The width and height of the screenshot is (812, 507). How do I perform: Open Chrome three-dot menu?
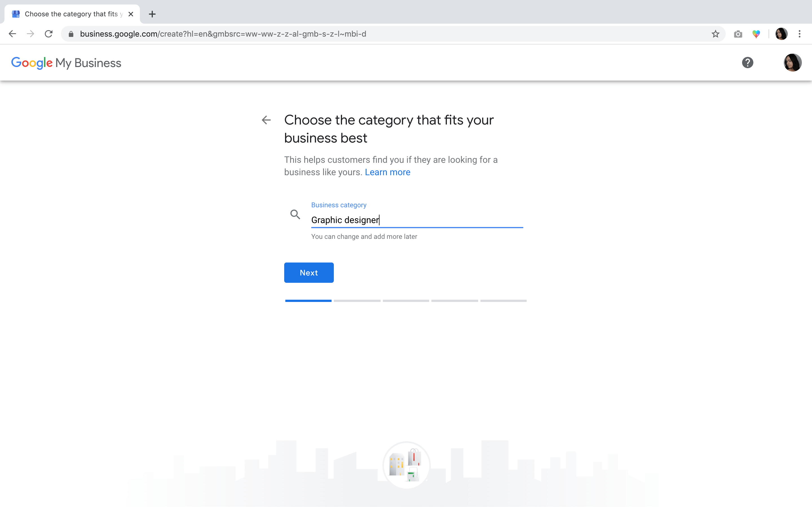pyautogui.click(x=800, y=34)
